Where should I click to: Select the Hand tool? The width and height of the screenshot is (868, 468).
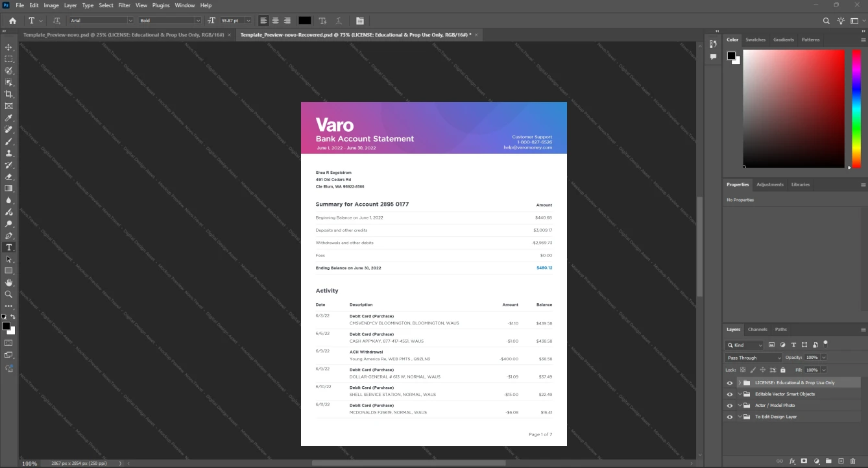8,283
